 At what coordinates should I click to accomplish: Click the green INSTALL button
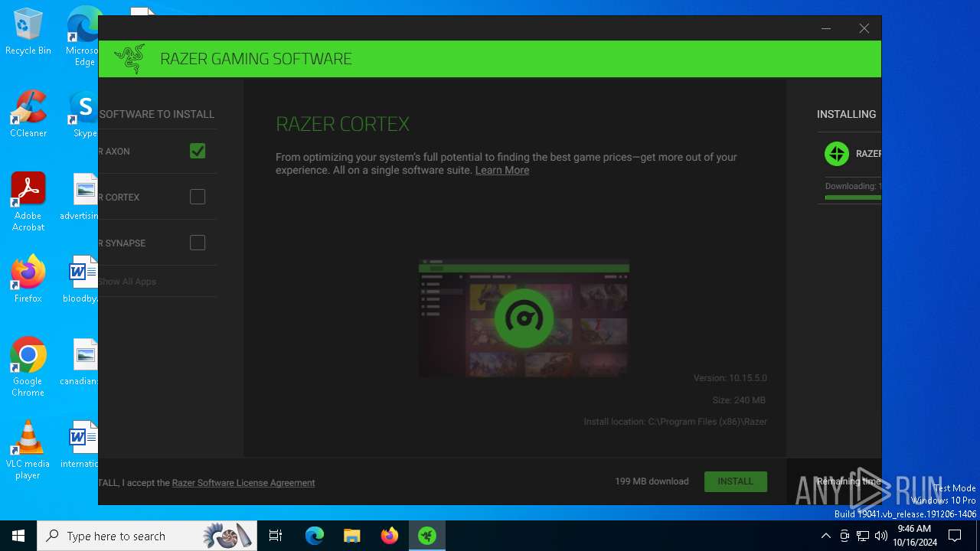pos(736,481)
